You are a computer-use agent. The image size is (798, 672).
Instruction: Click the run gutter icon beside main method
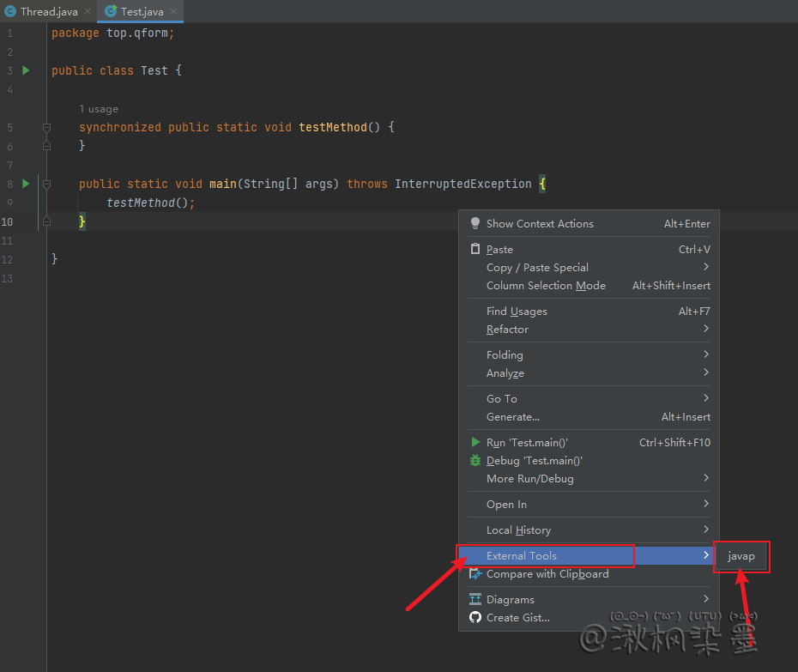(x=26, y=184)
